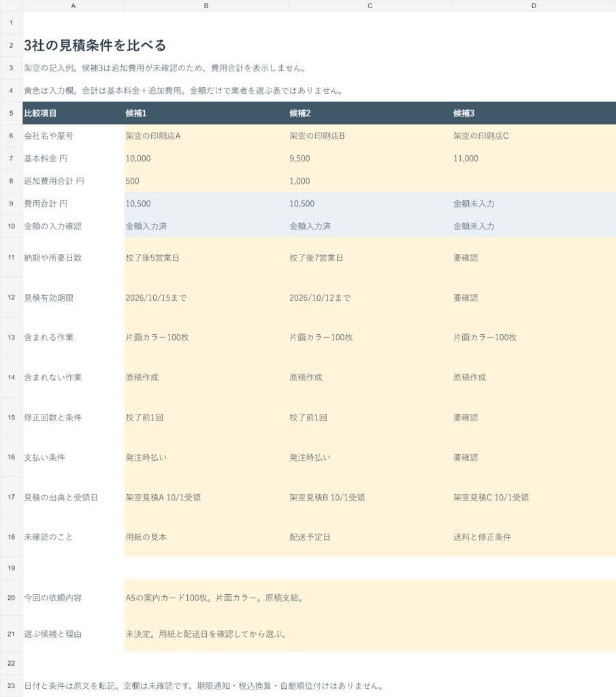Click header cell 候補1
Screen dimensions: 616x697
pos(206,113)
